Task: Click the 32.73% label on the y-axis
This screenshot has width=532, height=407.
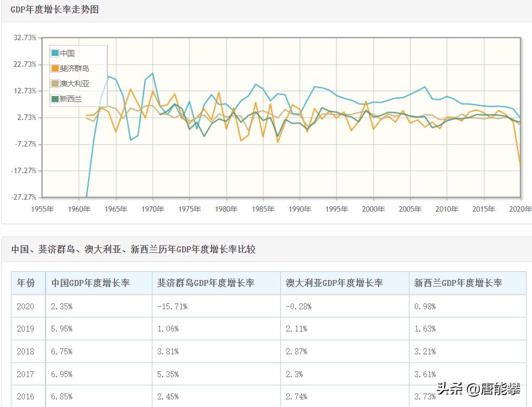Action: [x=25, y=37]
